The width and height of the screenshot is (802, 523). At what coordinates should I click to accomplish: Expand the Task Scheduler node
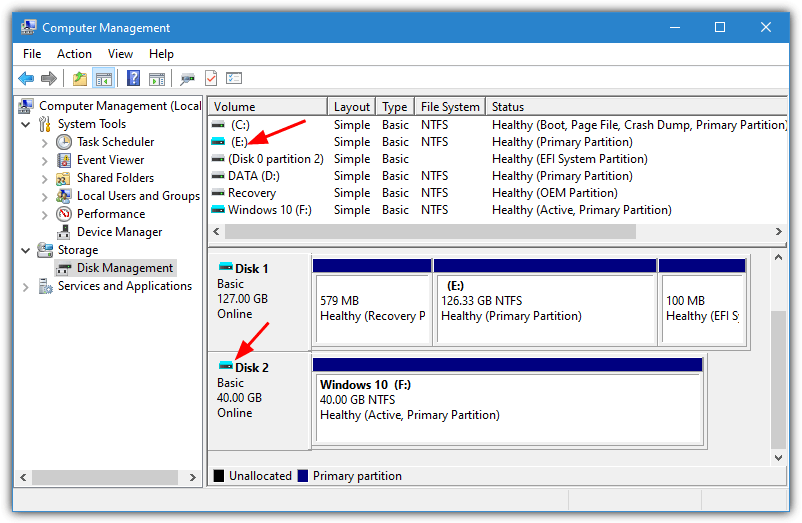coord(44,143)
